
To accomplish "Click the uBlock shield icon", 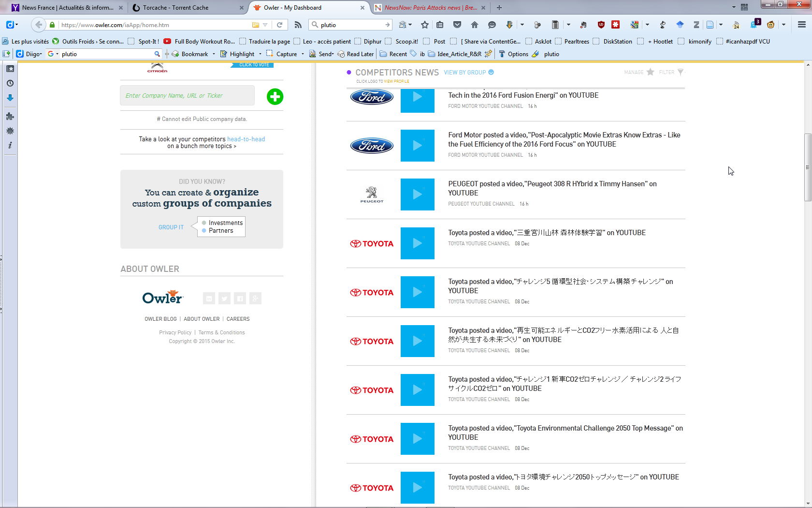I will [x=601, y=25].
